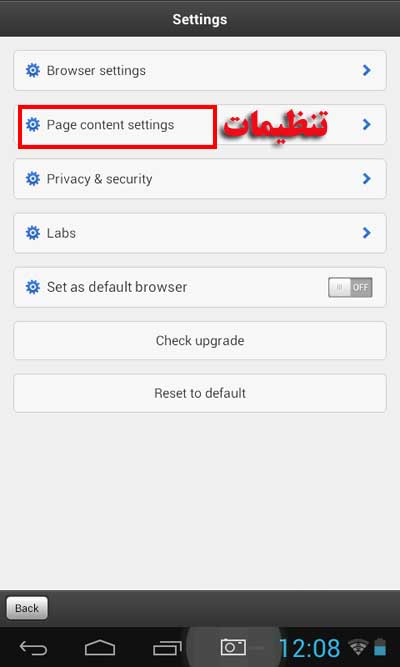Tap the screenshot camera icon in navigation bar
The image size is (400, 667).
(233, 647)
